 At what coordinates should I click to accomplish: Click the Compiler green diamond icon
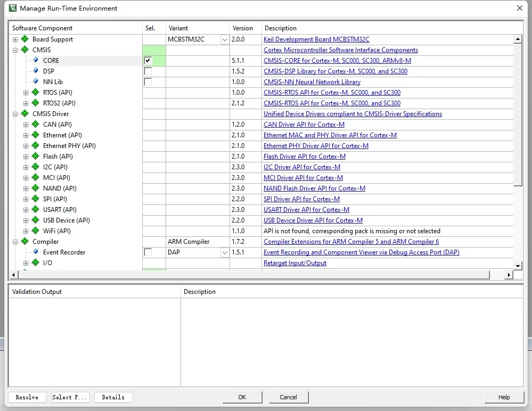24,242
